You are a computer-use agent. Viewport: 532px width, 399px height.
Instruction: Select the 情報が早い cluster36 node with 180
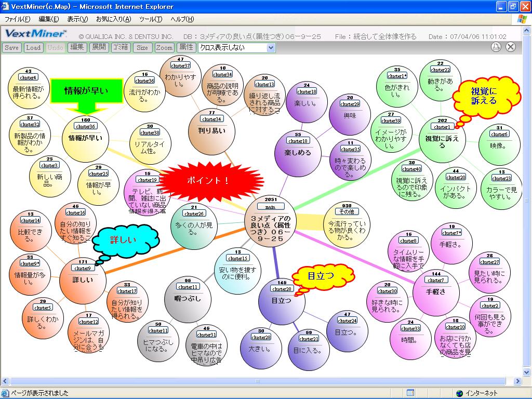click(86, 139)
